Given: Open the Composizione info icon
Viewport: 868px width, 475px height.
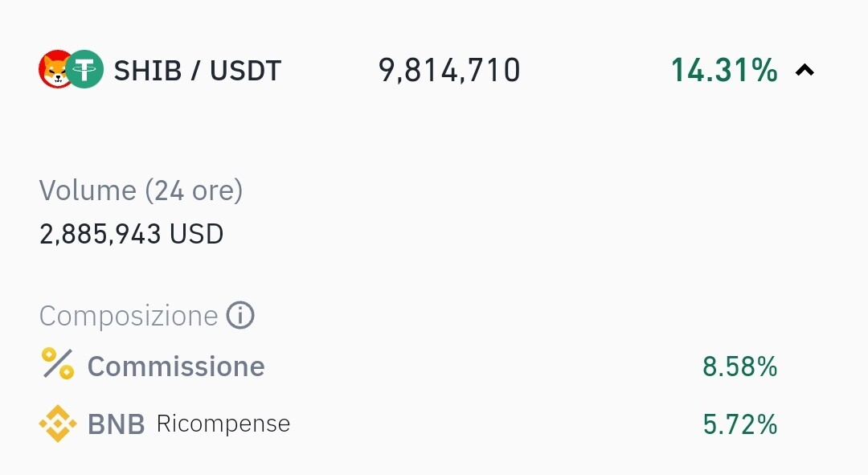Looking at the screenshot, I should (x=240, y=316).
